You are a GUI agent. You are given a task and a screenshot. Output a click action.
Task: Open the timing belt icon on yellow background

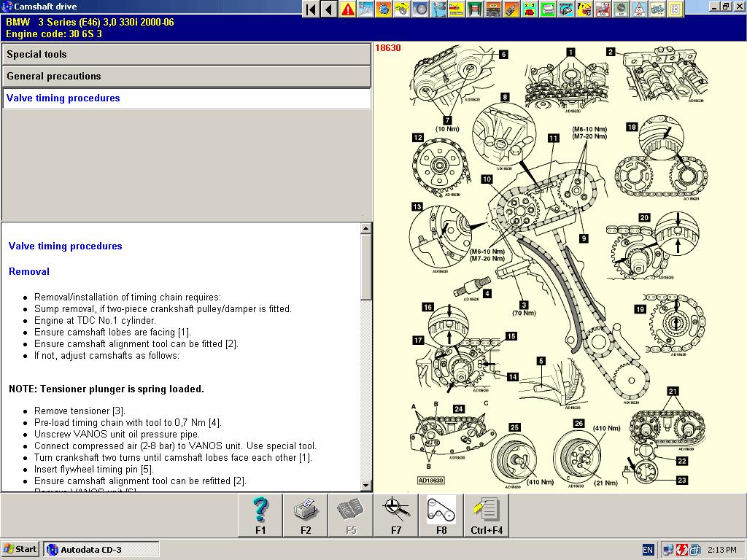402,9
